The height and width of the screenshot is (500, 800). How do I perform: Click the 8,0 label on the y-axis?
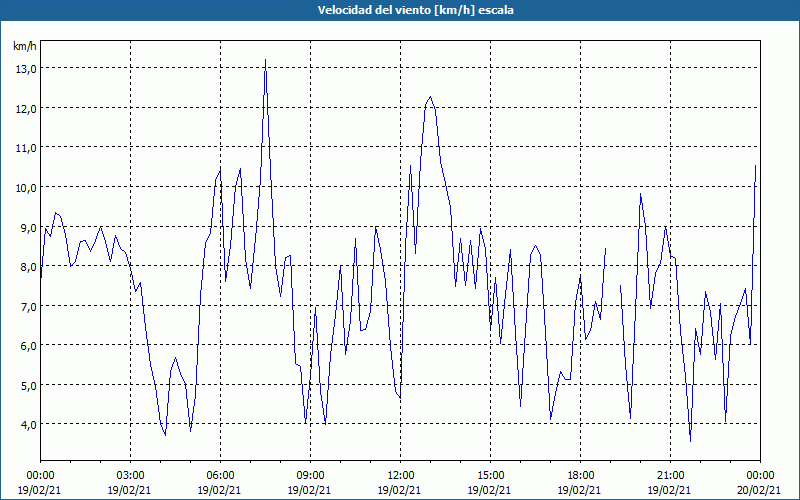pos(29,267)
